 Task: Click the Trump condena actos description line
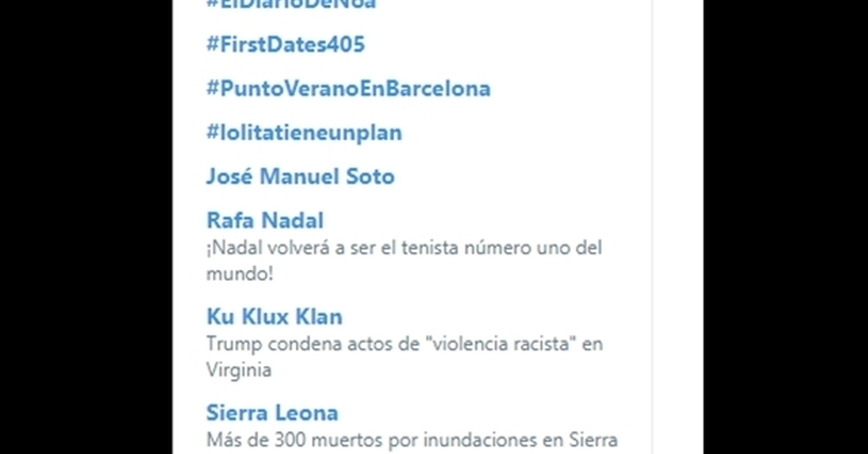click(x=404, y=357)
